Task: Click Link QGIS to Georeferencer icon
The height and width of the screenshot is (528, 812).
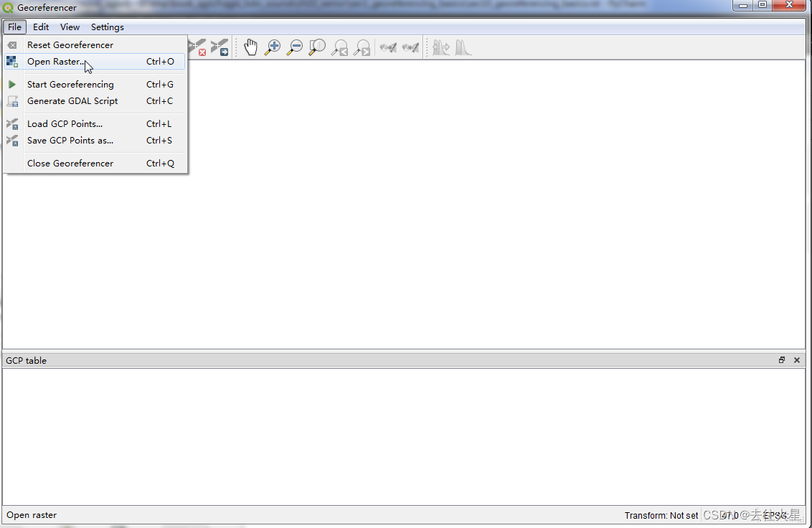Action: (410, 47)
